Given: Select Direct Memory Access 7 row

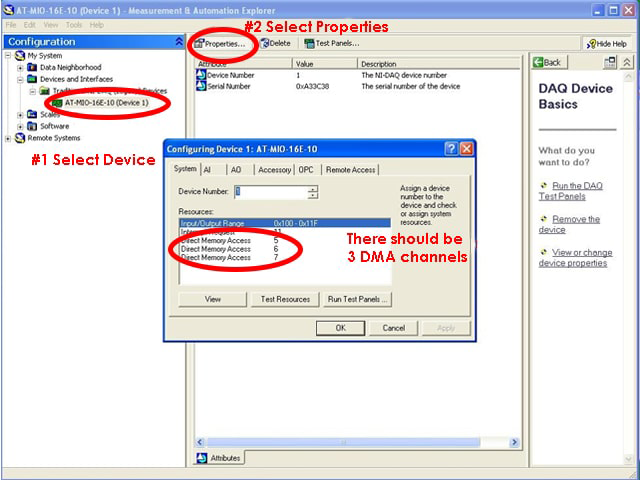Looking at the screenshot, I should [x=285, y=258].
